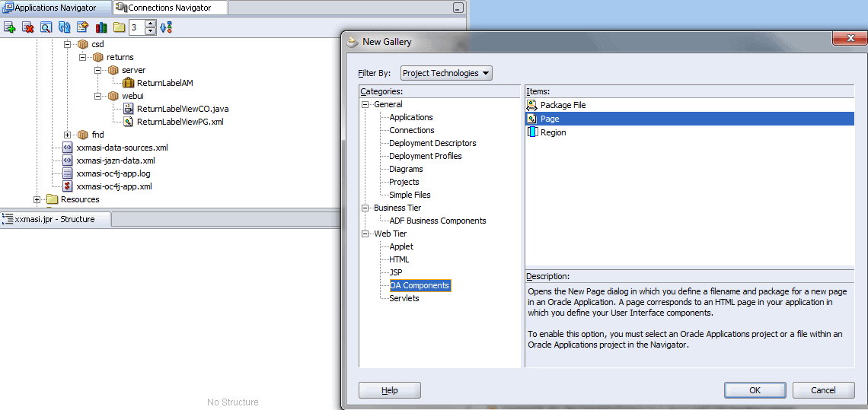Click the server package icon

pyautogui.click(x=113, y=70)
